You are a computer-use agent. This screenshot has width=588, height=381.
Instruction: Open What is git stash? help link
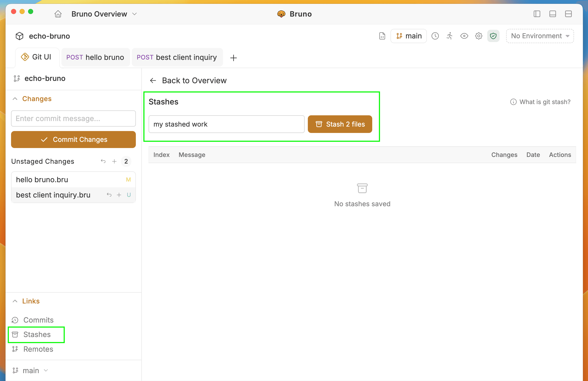540,102
